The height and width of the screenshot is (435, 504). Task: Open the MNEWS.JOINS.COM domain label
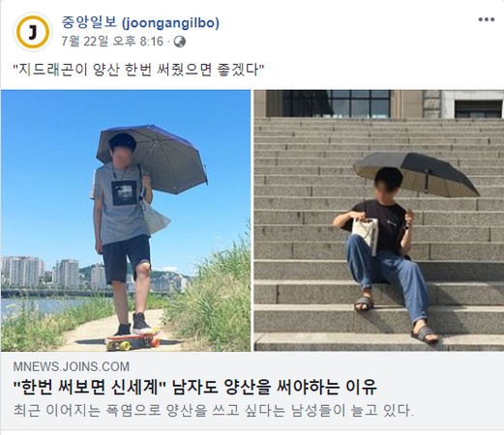[x=72, y=366]
